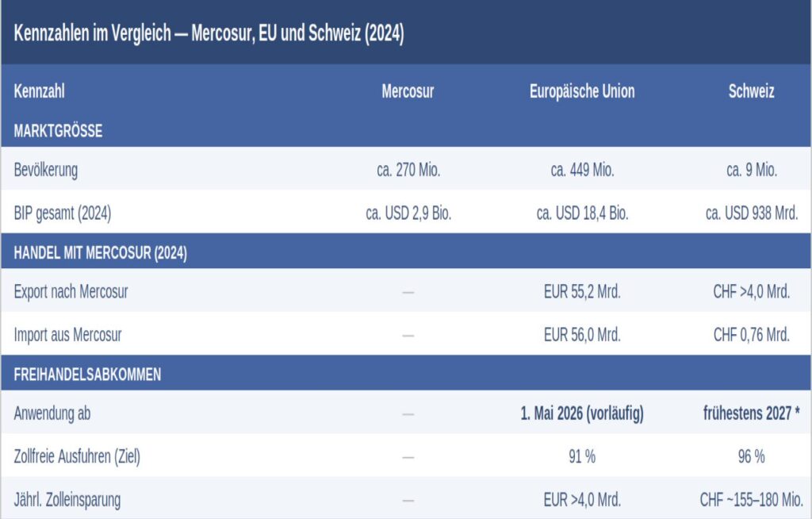
Task: Select the 'Export nach Mercosur' row label
Action: 71,292
